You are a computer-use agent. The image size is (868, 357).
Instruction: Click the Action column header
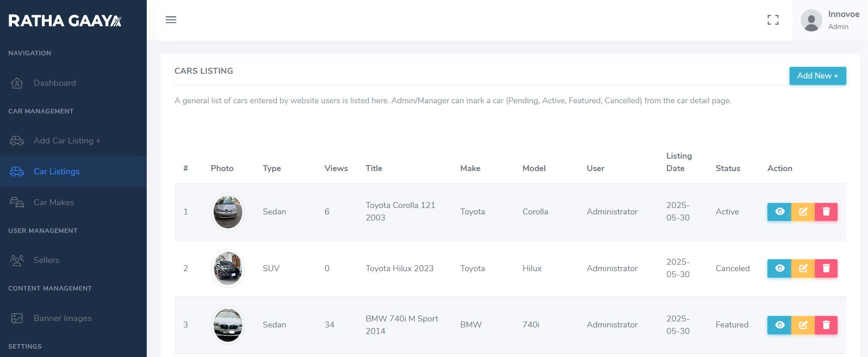point(779,168)
